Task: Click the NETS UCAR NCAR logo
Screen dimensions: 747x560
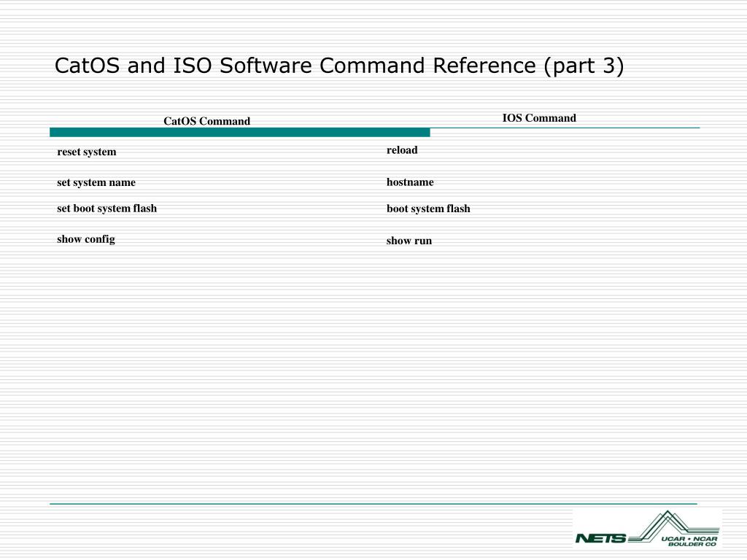Action: pyautogui.click(x=648, y=529)
